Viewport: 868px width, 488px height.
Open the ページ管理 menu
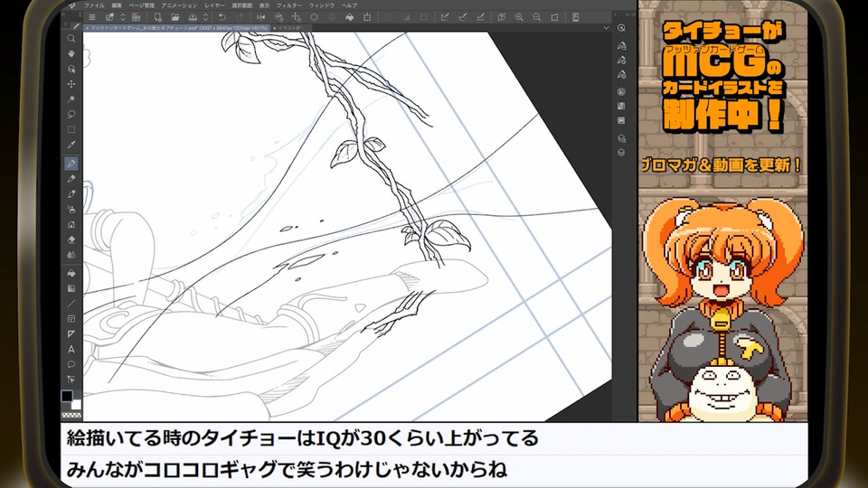[142, 5]
